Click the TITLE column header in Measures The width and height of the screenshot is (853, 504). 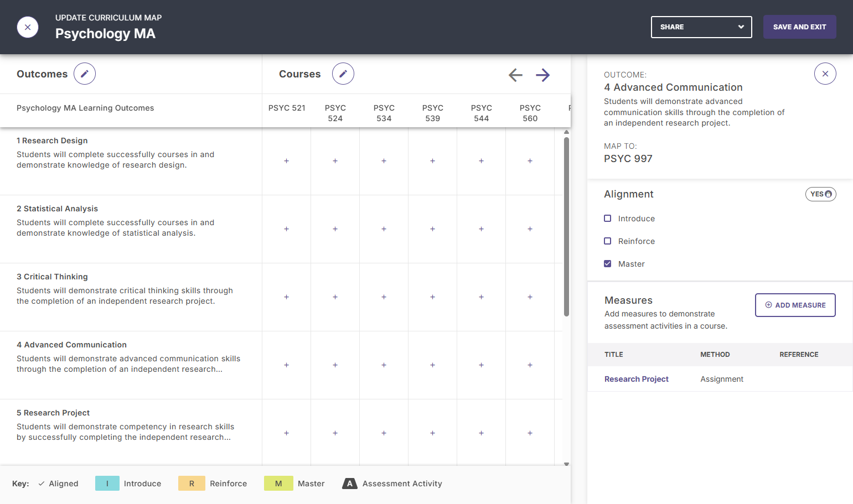(614, 355)
